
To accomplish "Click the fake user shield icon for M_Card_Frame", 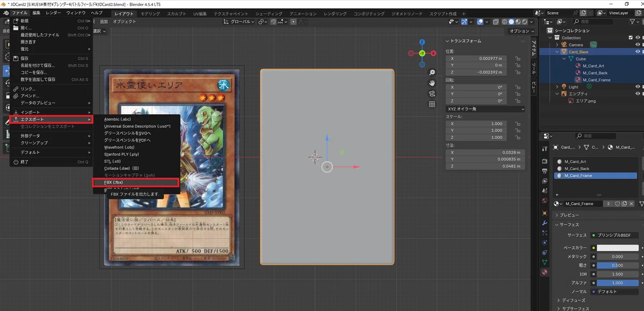I will click(x=618, y=204).
